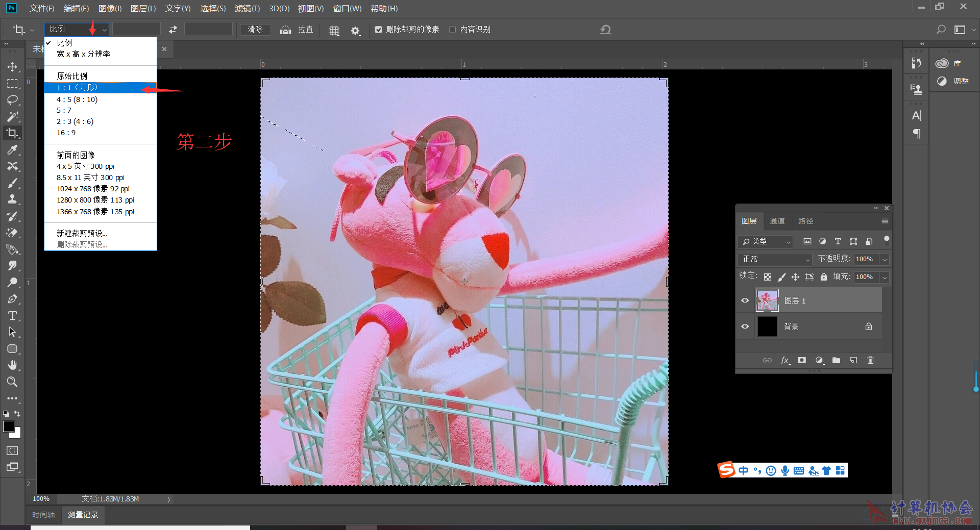980x530 pixels.
Task: Create a new layer icon
Action: click(853, 360)
